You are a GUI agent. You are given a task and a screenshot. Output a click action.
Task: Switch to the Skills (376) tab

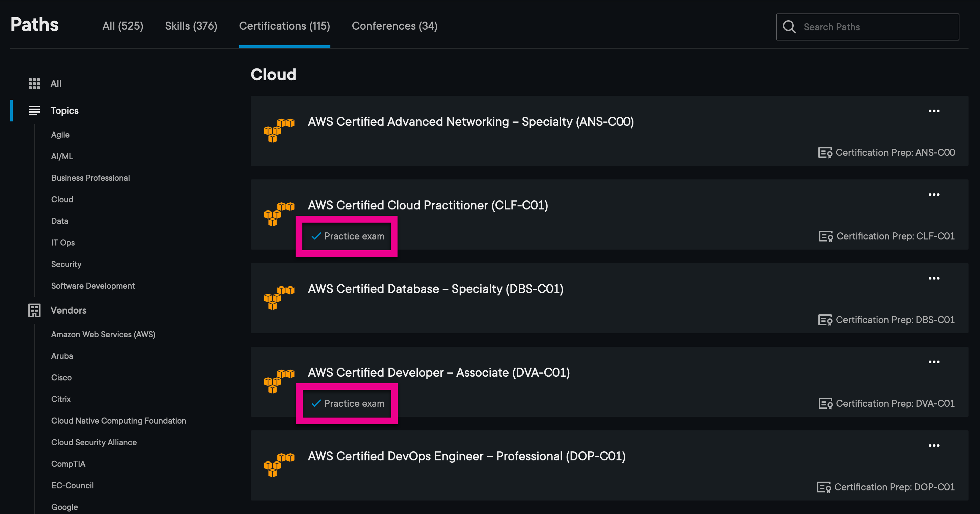pyautogui.click(x=191, y=26)
